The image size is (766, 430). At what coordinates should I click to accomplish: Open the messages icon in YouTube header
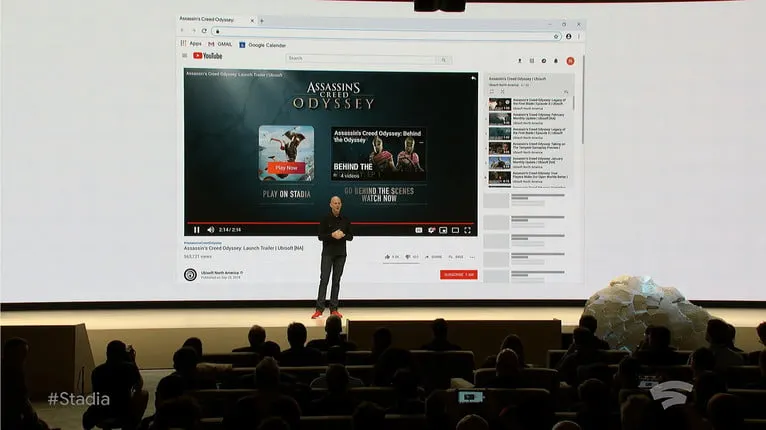tap(544, 61)
